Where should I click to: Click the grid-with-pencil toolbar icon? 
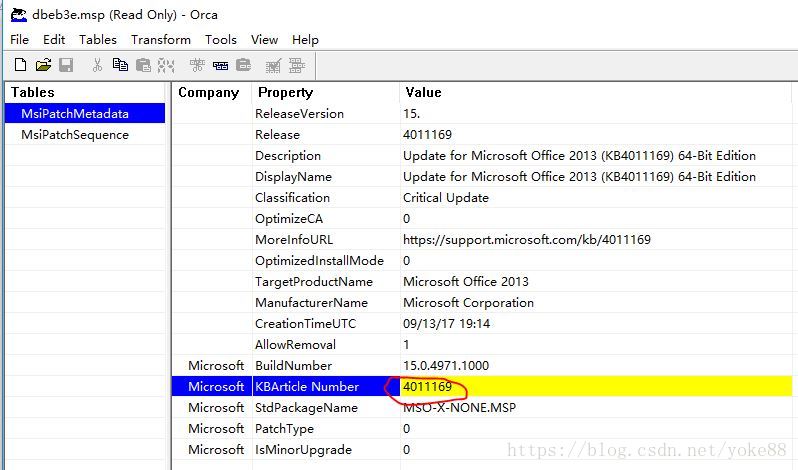(273, 65)
